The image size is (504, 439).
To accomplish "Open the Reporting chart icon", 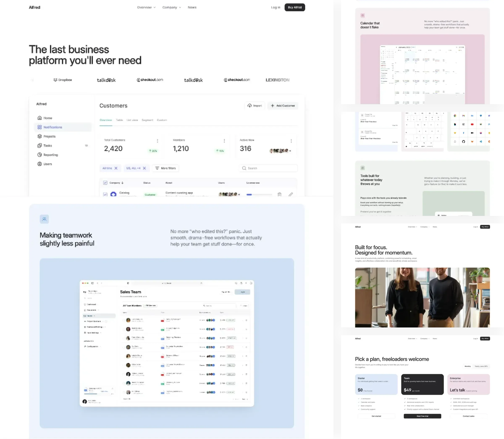I will [x=39, y=155].
